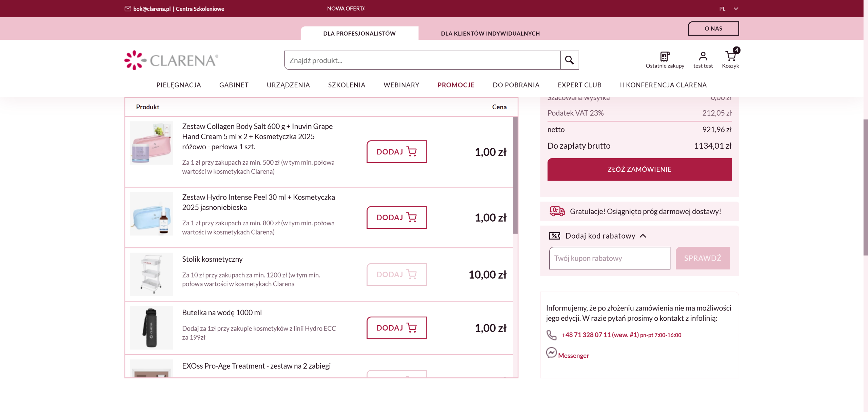Focus the Twój kupon rabatowy field

(x=609, y=258)
